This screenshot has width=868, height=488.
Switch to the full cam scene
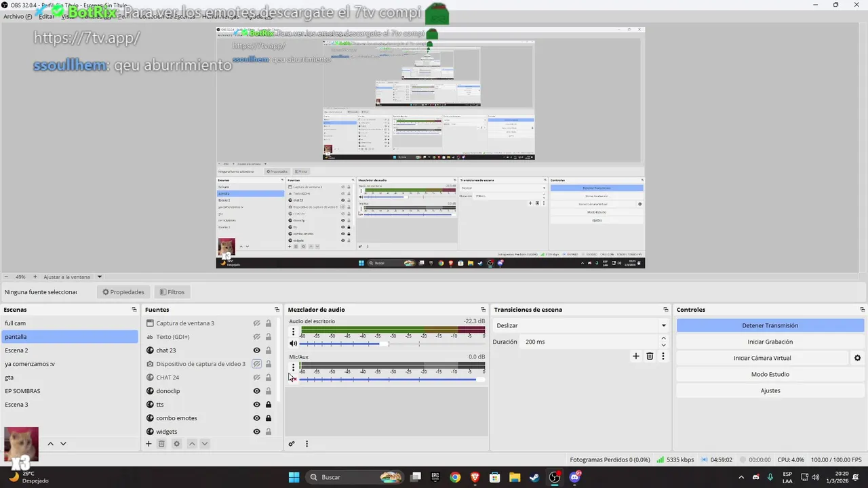[x=69, y=323]
